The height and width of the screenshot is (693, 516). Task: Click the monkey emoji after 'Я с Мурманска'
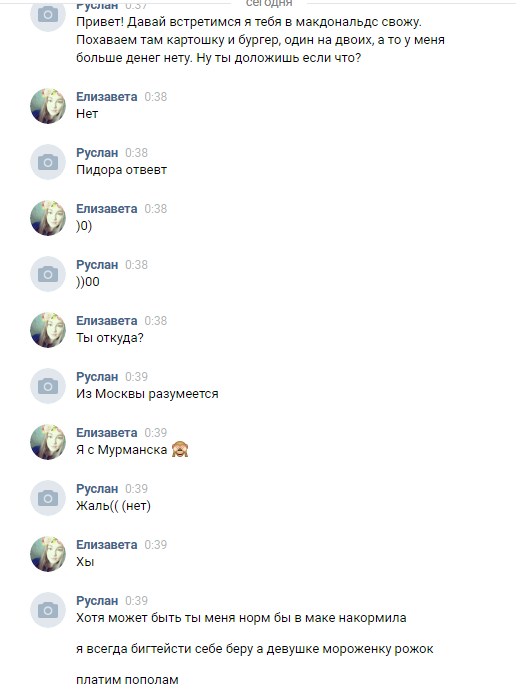pyautogui.click(x=180, y=449)
